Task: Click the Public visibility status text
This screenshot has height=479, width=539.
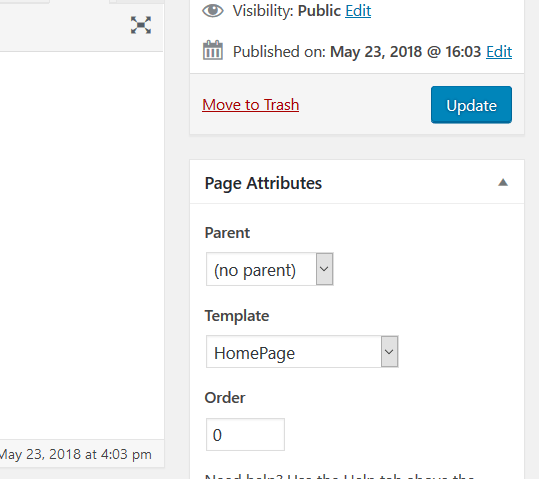Action: pyautogui.click(x=319, y=11)
